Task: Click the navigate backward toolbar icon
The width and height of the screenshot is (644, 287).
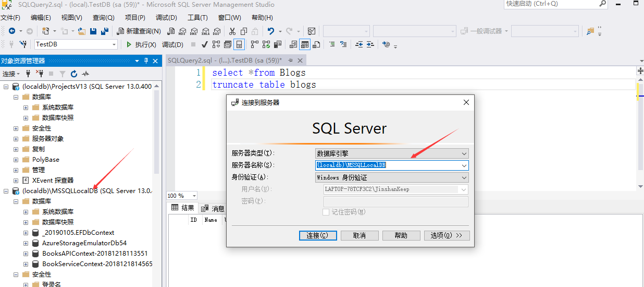Action: coord(12,31)
